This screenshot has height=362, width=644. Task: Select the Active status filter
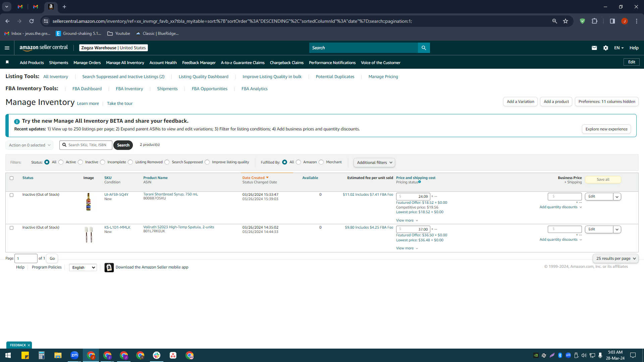[61, 162]
